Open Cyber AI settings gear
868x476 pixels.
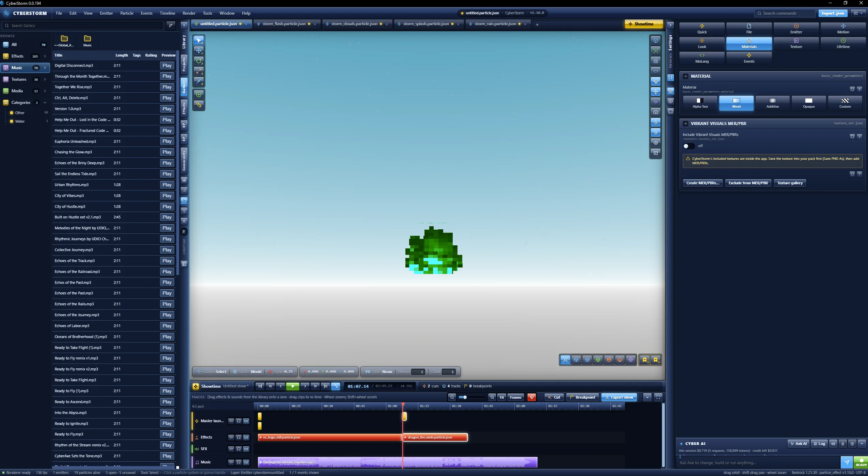pos(852,444)
